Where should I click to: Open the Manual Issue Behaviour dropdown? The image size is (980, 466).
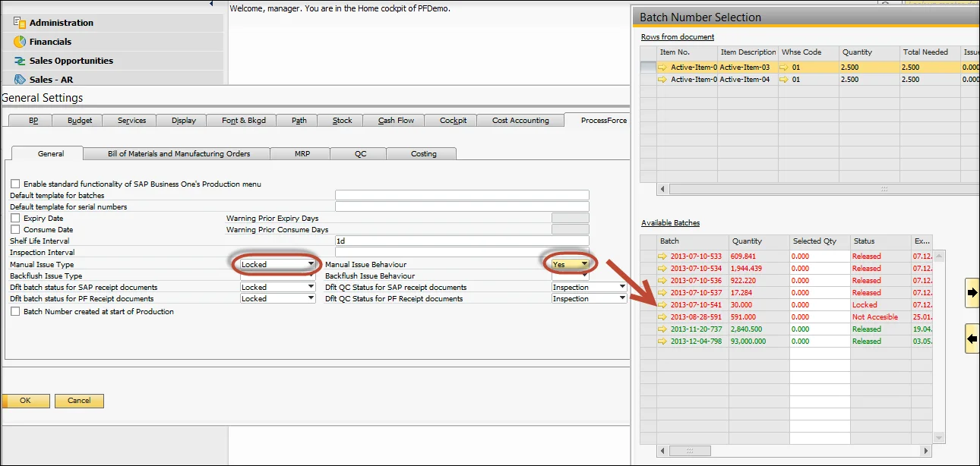tap(583, 264)
